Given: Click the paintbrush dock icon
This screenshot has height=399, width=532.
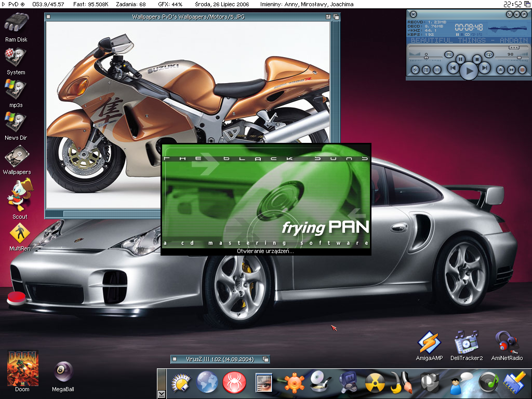Looking at the screenshot, I should 402,382.
